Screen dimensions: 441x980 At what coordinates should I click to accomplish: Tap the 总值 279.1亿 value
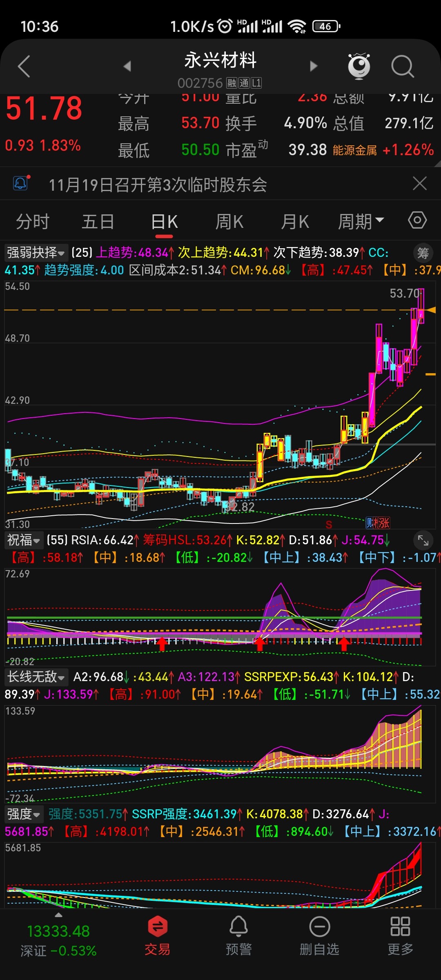click(x=383, y=123)
